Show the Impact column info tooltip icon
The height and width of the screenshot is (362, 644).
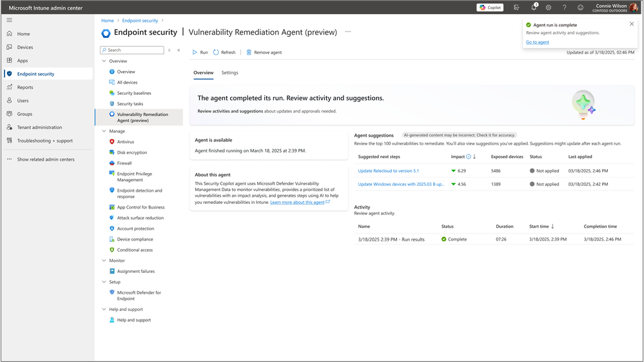pyautogui.click(x=468, y=157)
